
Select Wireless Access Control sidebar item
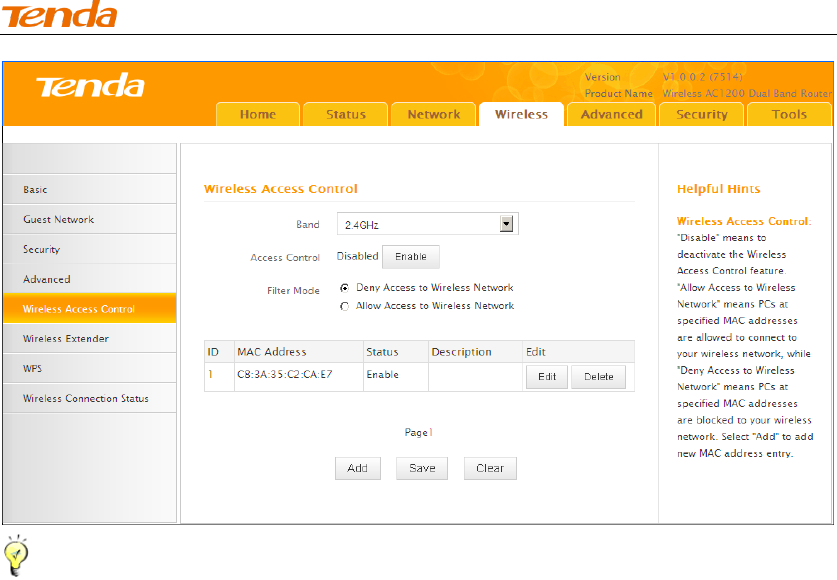coord(90,308)
